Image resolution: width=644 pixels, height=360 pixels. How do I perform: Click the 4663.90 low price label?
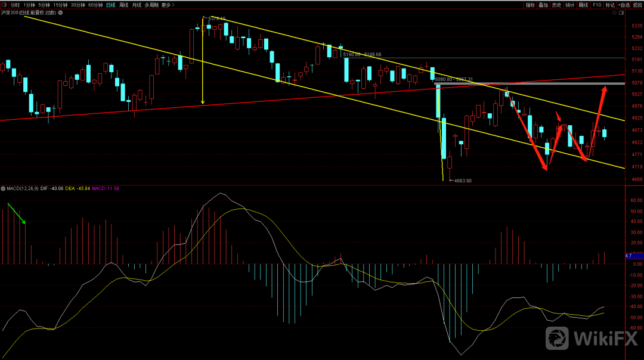[462, 181]
